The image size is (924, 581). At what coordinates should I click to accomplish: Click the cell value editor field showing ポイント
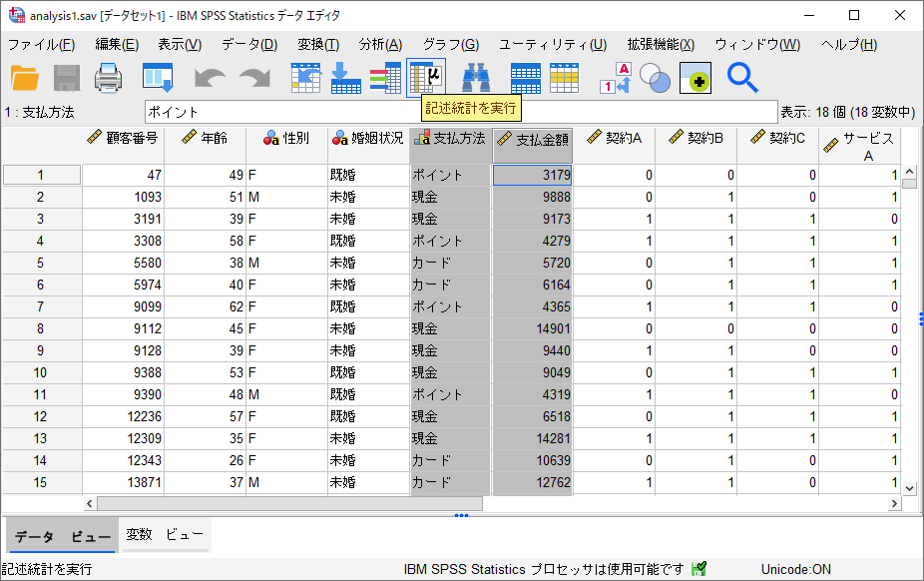click(461, 112)
